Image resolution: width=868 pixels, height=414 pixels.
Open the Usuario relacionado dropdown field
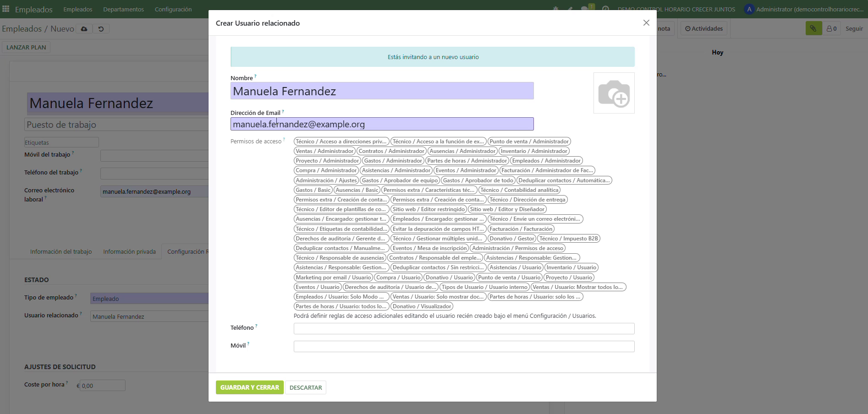[149, 316]
